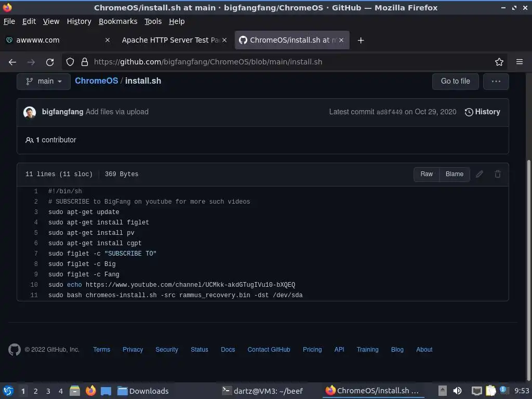The width and height of the screenshot is (532, 399).
Task: Show desktop using the blue taskbar icon
Action: (106, 391)
